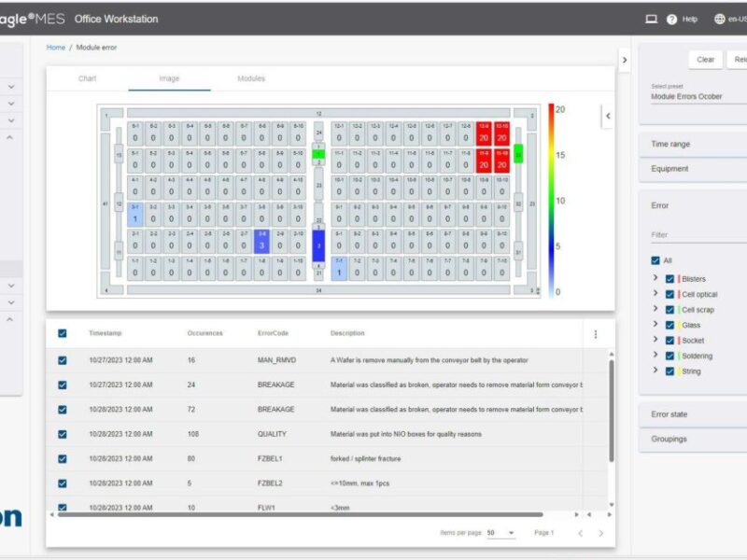Uncheck the MAN_RMVD row checkbox
The height and width of the screenshot is (560, 747).
click(63, 360)
